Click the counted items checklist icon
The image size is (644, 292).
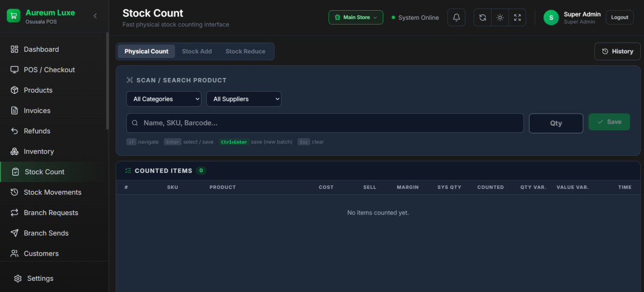(x=128, y=171)
